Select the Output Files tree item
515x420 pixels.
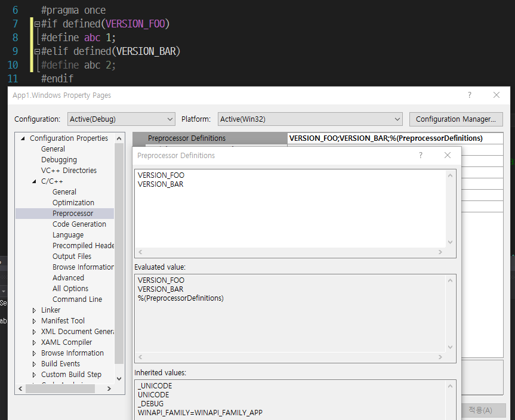[72, 256]
